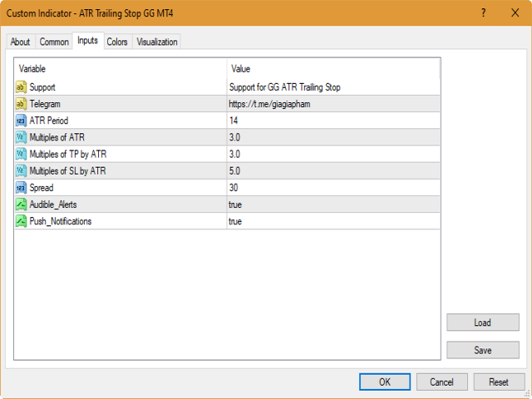532x399 pixels.
Task: Click the string icon beside Support
Action: [x=21, y=87]
